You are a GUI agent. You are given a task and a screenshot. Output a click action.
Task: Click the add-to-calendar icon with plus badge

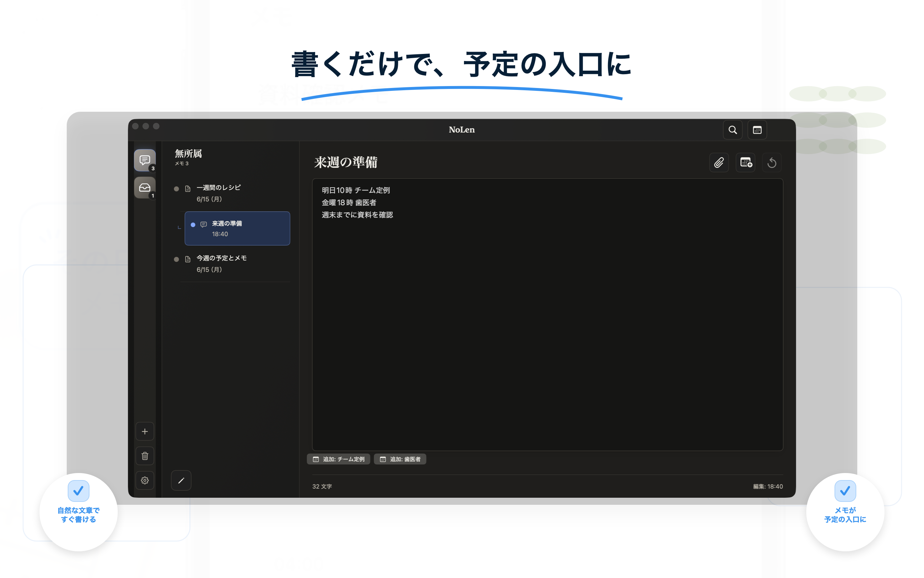tap(746, 163)
